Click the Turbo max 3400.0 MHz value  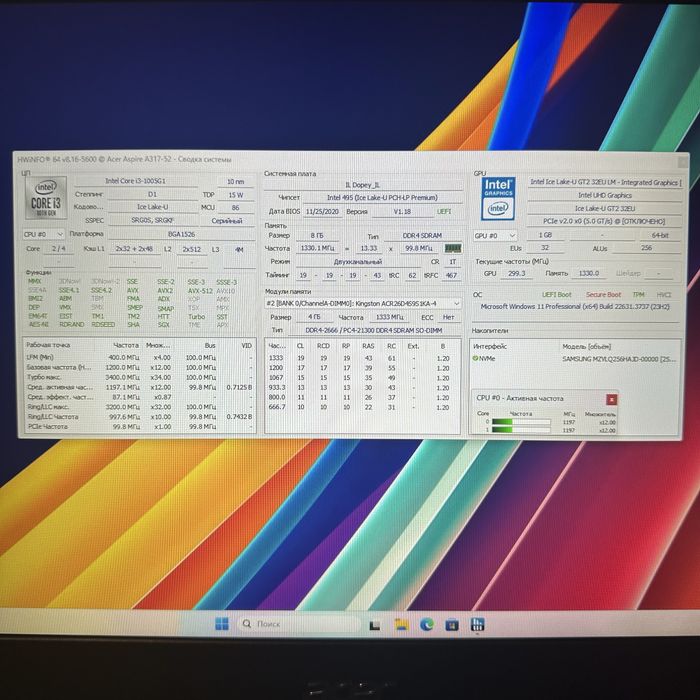coord(123,377)
